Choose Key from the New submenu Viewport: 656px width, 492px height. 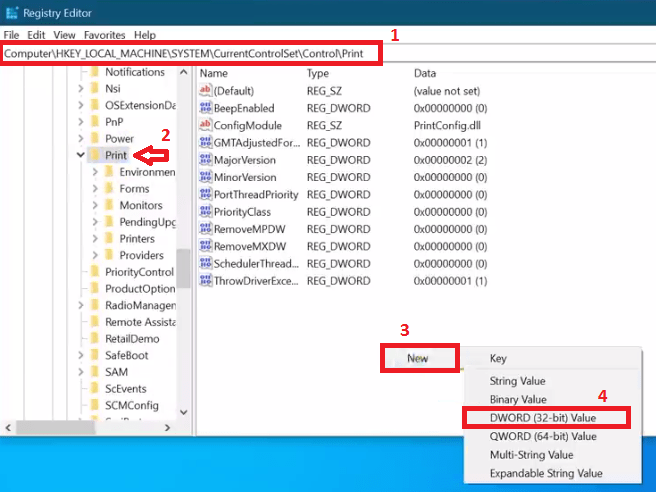552,359
